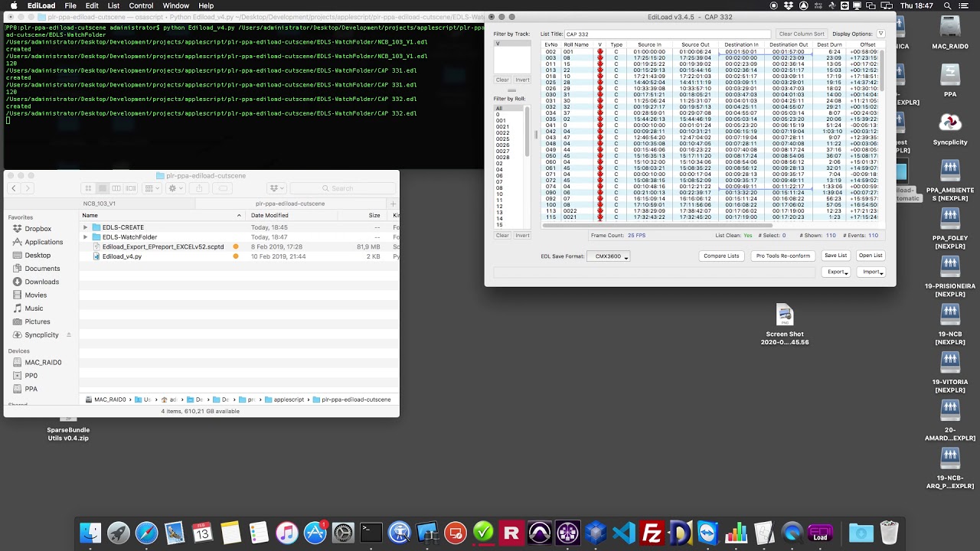The height and width of the screenshot is (551, 980).
Task: Switch Finder to icon view
Action: (88, 188)
